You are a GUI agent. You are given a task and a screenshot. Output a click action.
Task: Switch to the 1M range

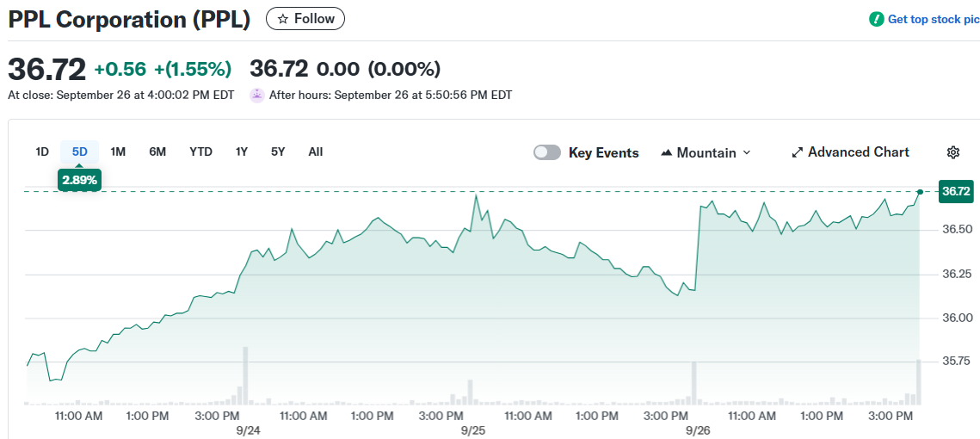point(118,151)
